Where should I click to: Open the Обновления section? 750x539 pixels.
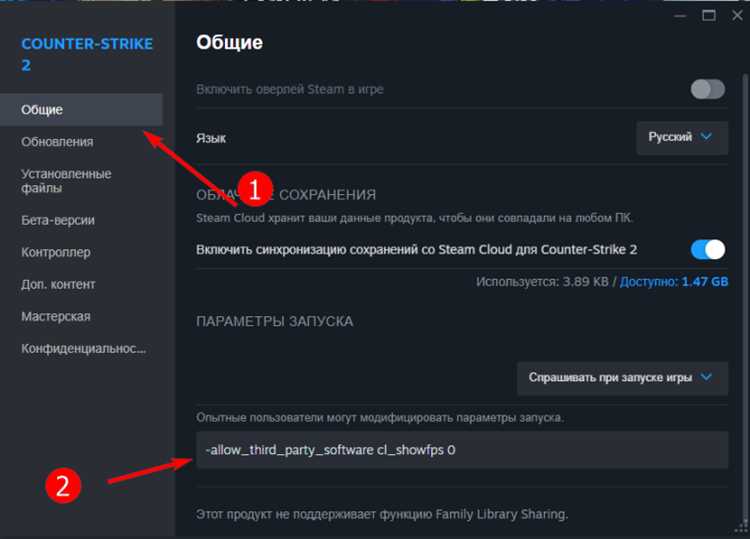[x=57, y=142]
